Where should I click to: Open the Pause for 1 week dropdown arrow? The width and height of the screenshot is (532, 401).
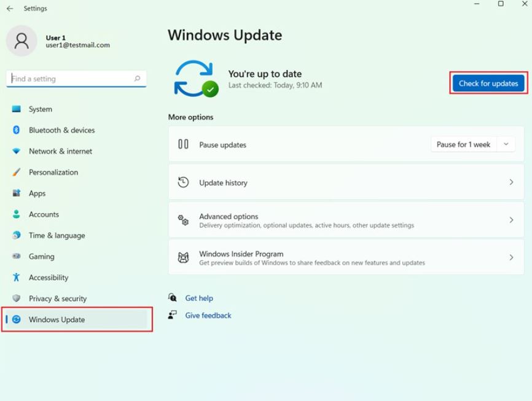[x=506, y=144]
